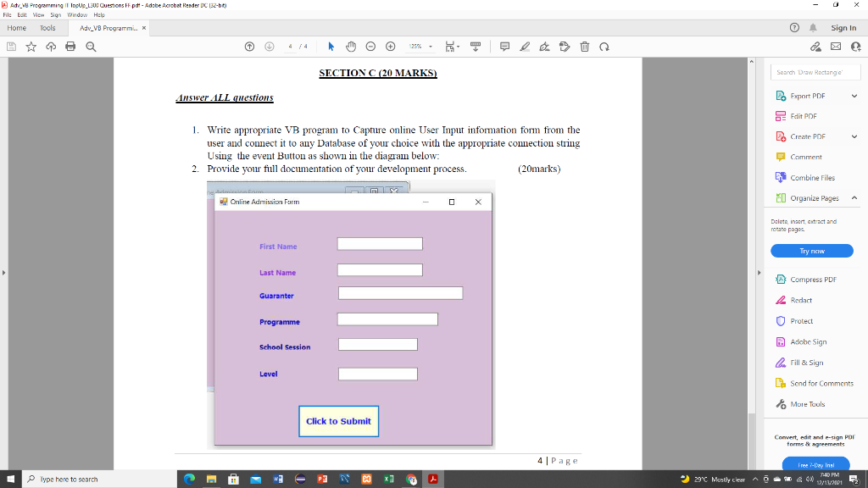Image resolution: width=868 pixels, height=488 pixels.
Task: Decrease zoom with the minus control
Action: coord(370,47)
